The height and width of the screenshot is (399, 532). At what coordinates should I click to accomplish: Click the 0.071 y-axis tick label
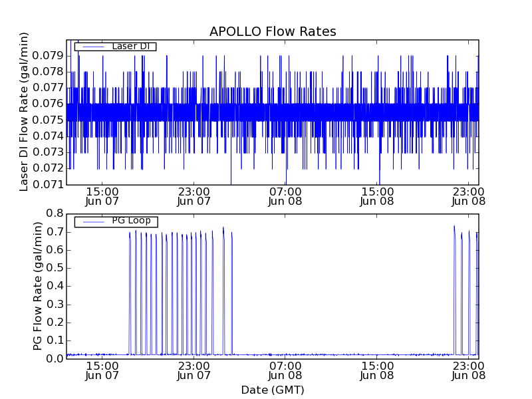(48, 184)
